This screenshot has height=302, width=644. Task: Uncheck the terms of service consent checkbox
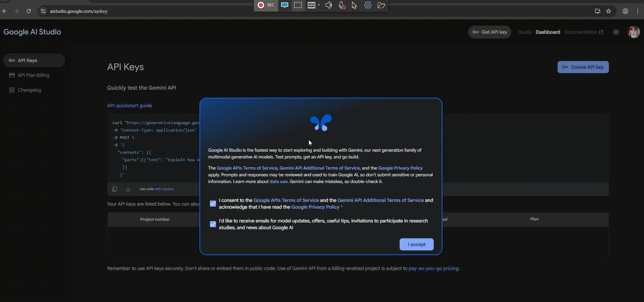(213, 204)
